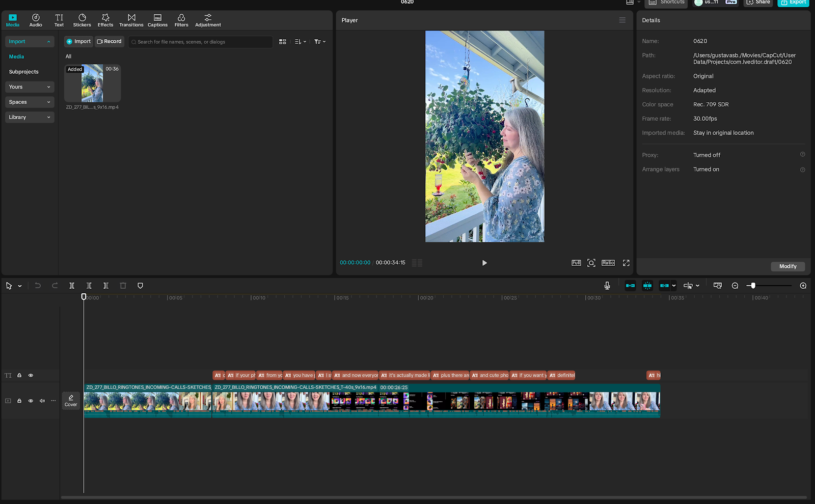The image size is (815, 504).
Task: Switch to the Transitions tab
Action: click(x=131, y=20)
